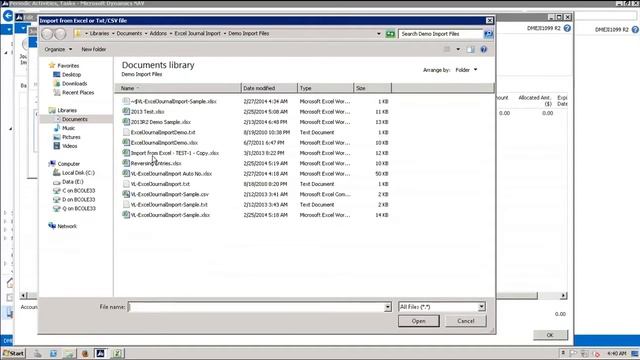This screenshot has height=360, width=640.
Task: Click the Search Demo Import Files box
Action: pos(441,34)
